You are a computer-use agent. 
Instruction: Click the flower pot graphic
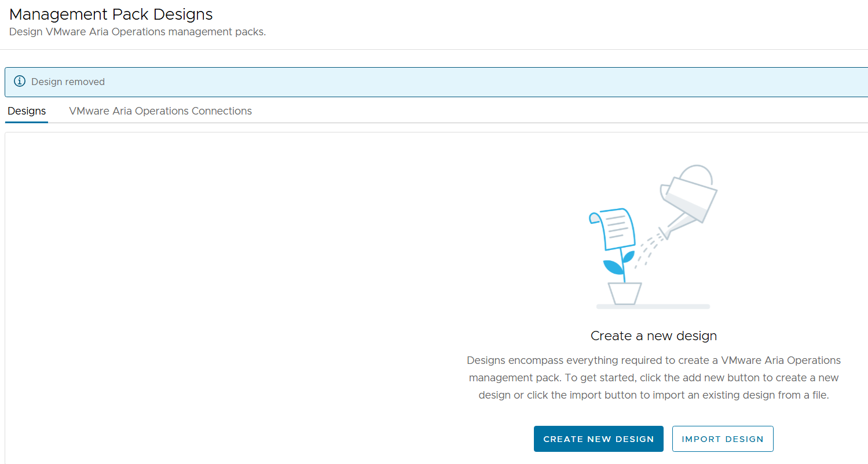point(624,293)
